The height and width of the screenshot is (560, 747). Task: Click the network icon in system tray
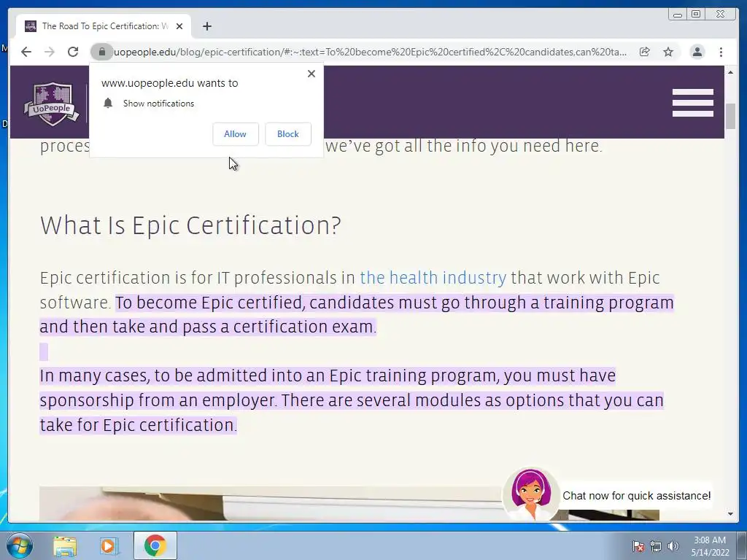[656, 546]
